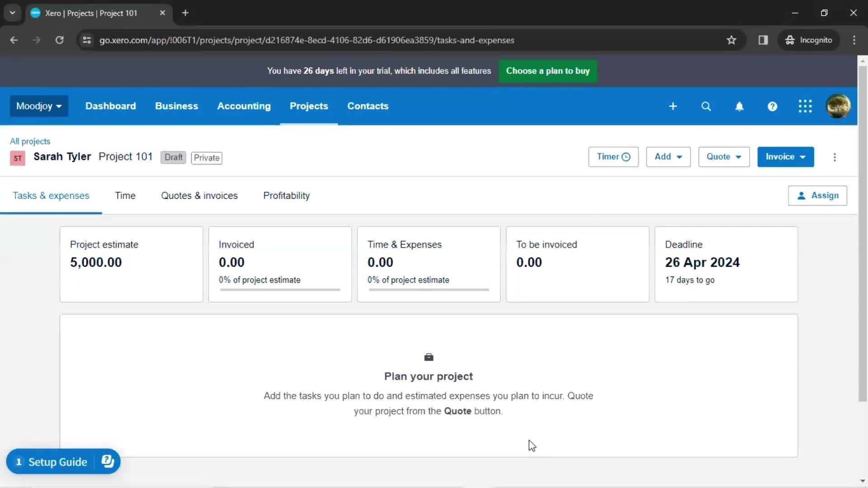Click the Assign button
Viewport: 868px width, 488px height.
coord(817,196)
